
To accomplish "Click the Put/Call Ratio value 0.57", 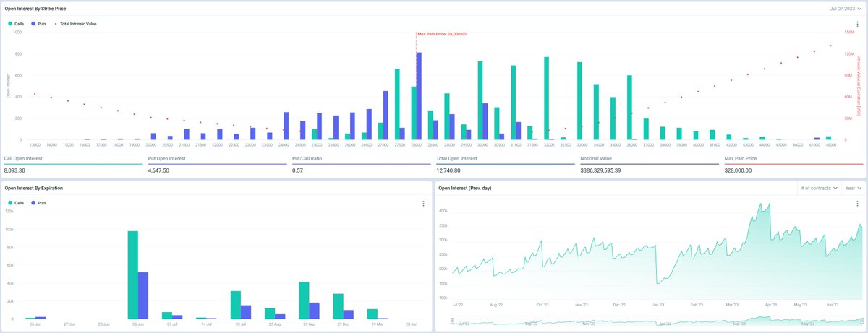I will click(298, 170).
